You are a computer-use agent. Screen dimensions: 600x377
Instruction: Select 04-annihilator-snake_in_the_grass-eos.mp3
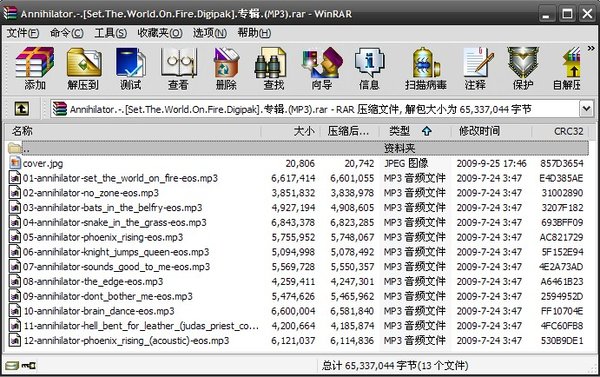coord(114,222)
